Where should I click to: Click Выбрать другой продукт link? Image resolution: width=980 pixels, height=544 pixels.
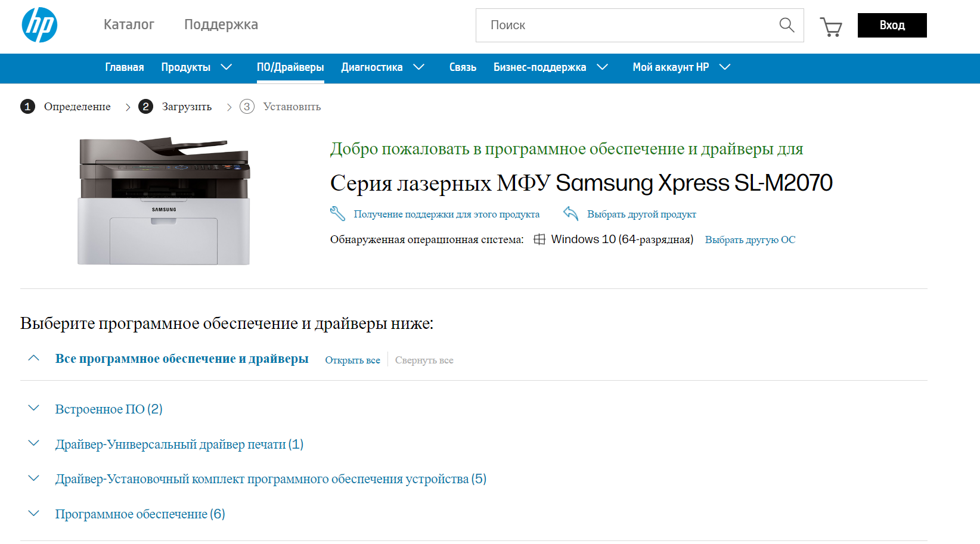pyautogui.click(x=641, y=214)
